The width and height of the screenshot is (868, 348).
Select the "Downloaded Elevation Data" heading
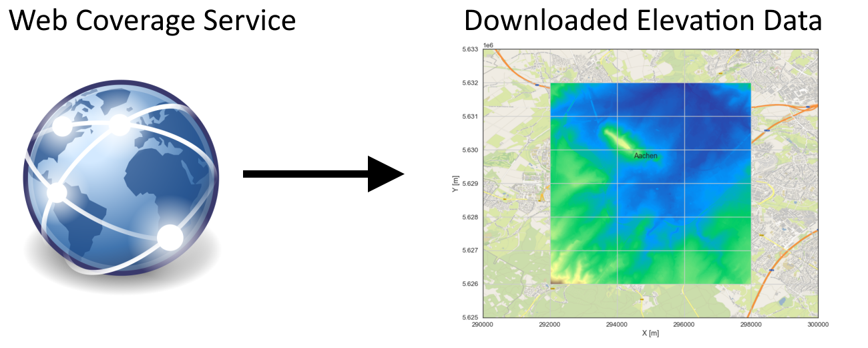coord(643,21)
